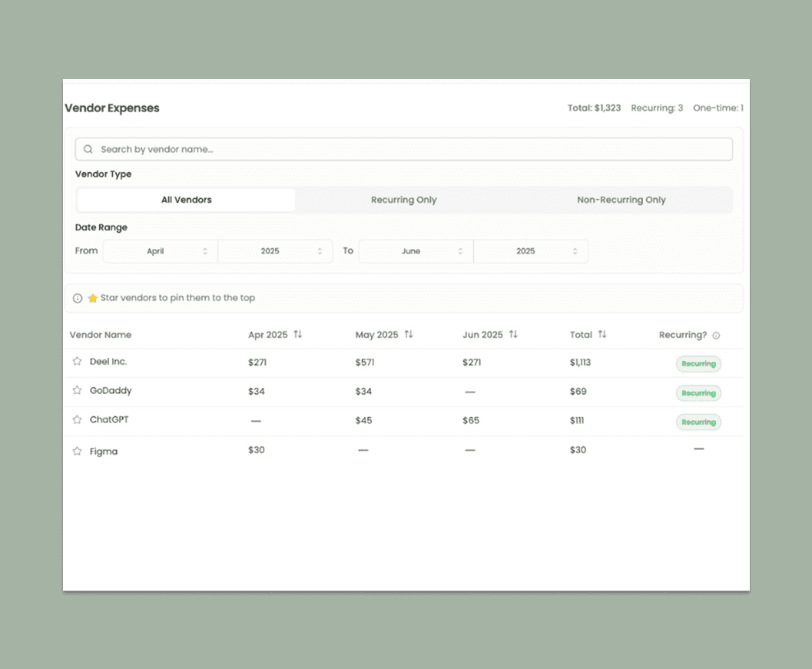Click the yellow star in the tip banner
The width and height of the screenshot is (812, 669).
[92, 297]
